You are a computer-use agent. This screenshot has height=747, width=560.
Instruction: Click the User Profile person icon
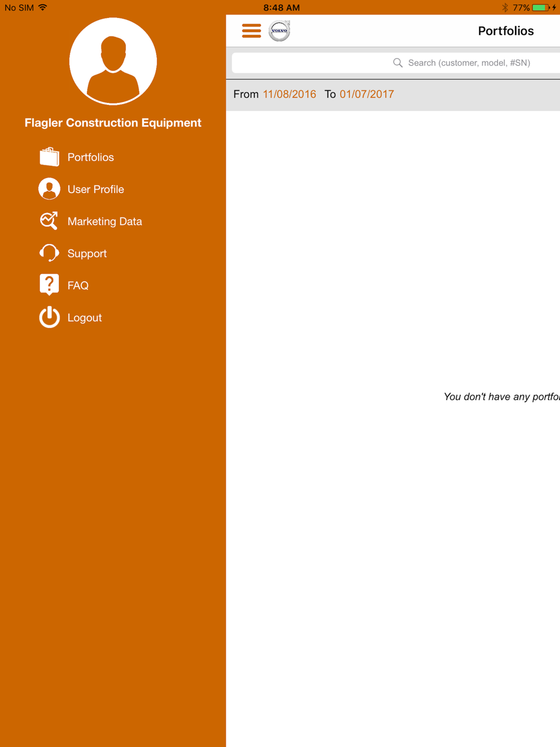click(x=49, y=189)
